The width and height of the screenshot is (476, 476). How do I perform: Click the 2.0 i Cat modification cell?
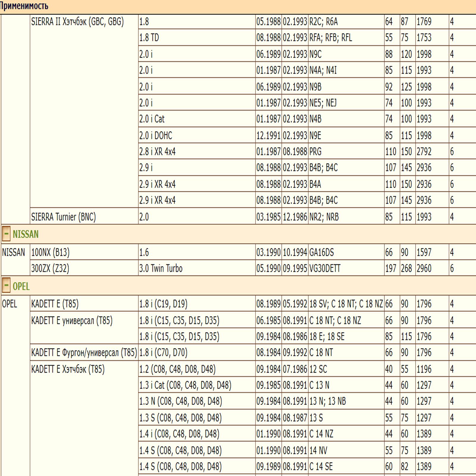[152, 119]
